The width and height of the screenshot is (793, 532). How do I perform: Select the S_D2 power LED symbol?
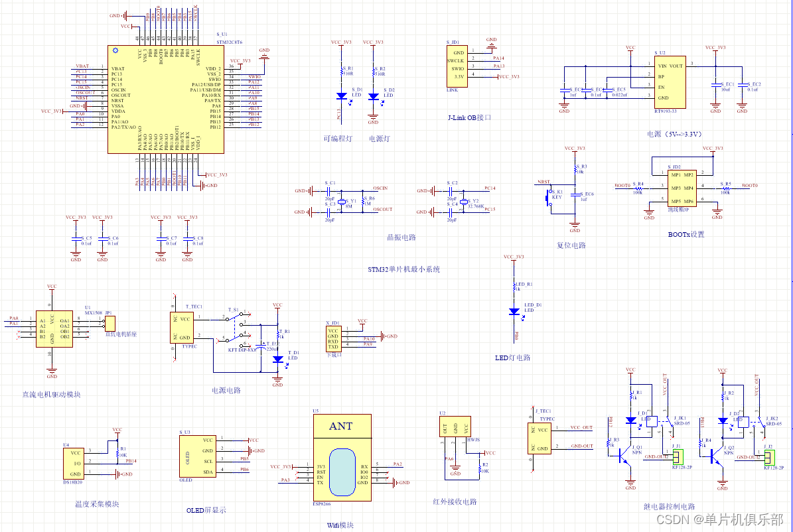(373, 96)
